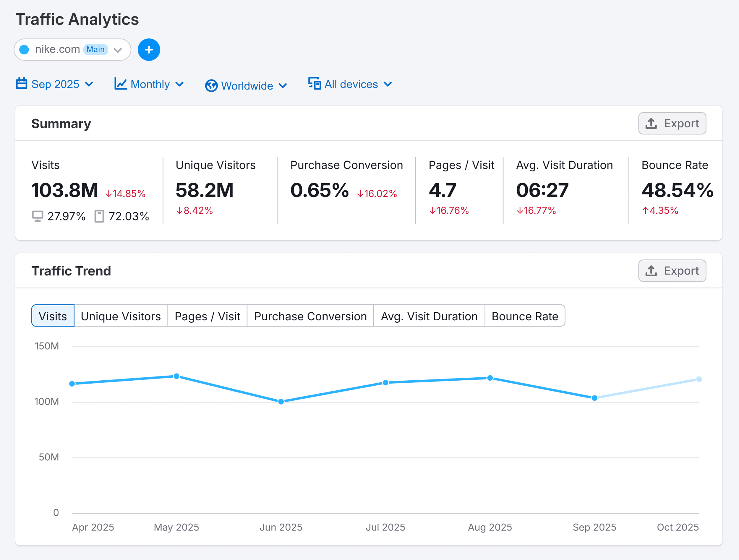This screenshot has width=739, height=560.
Task: Click the desktop icon showing 27.97%
Action: coord(38,216)
